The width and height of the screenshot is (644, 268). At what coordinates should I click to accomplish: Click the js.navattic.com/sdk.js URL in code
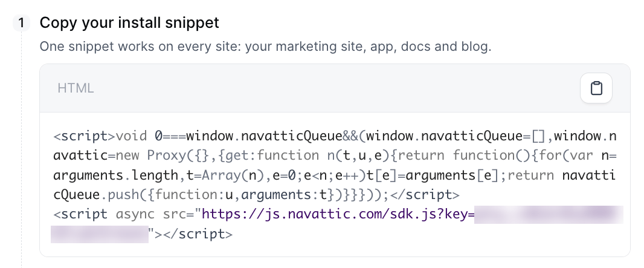338,214
